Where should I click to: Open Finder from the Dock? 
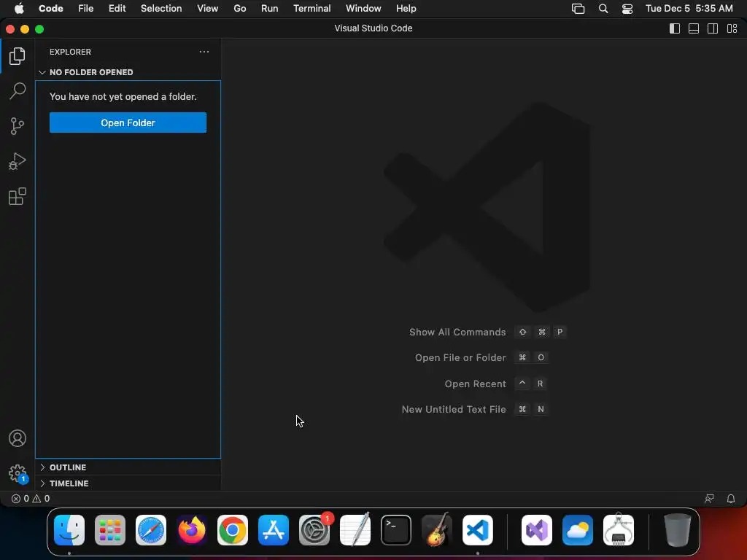[69, 530]
